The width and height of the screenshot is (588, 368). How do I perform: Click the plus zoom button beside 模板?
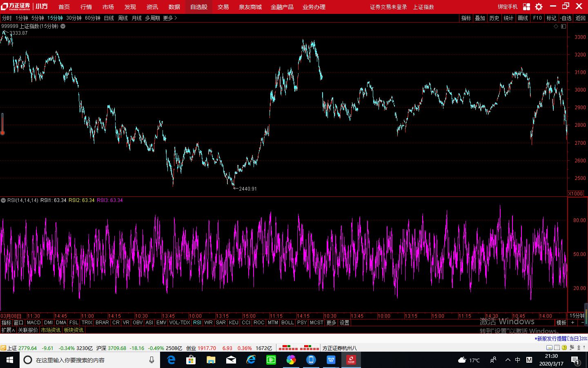pos(572,323)
